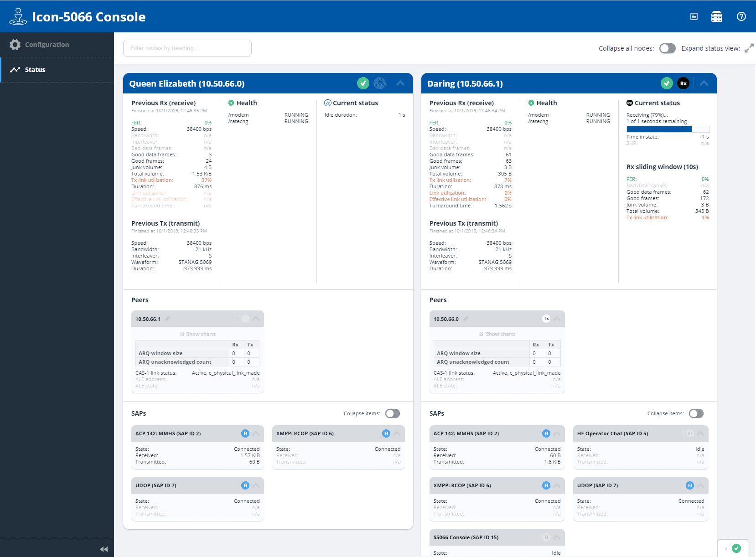The height and width of the screenshot is (557, 756).
Task: Collapse the Queen Elizabeth node panel
Action: 400,83
